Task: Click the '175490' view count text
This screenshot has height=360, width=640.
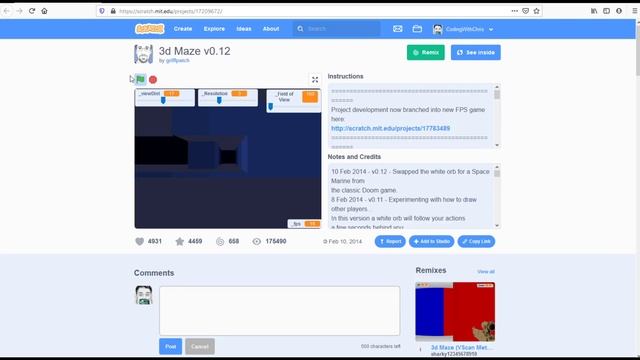Action: 276,241
